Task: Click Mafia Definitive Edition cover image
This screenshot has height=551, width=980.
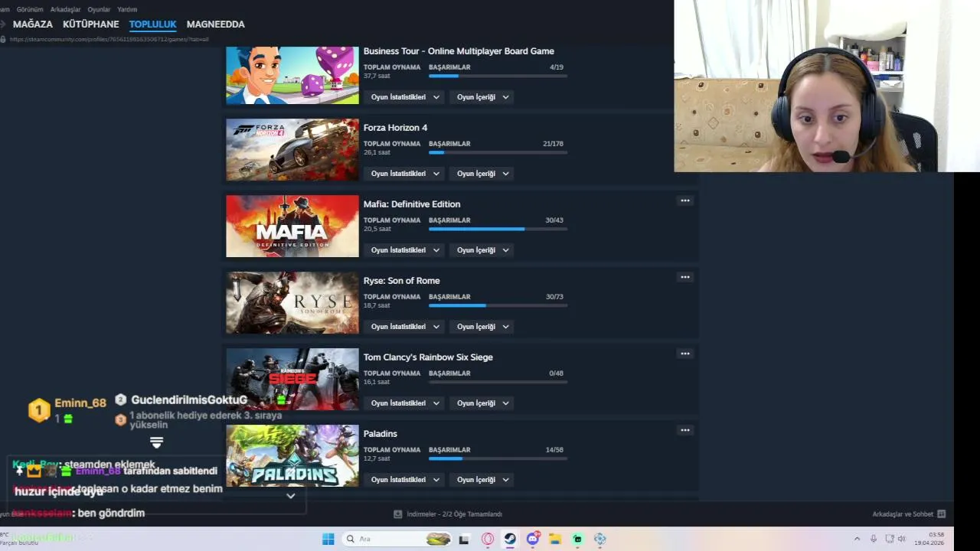Action: pyautogui.click(x=292, y=226)
